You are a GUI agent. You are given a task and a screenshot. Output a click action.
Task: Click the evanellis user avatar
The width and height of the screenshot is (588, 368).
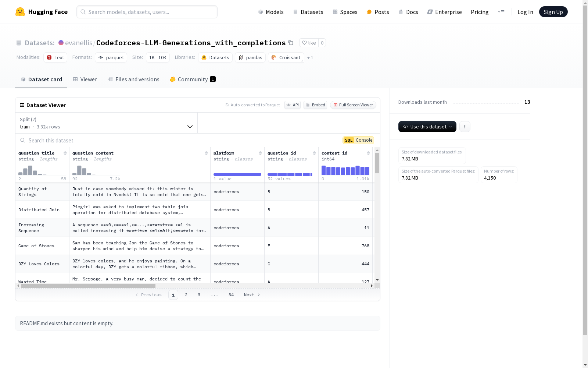click(x=61, y=43)
